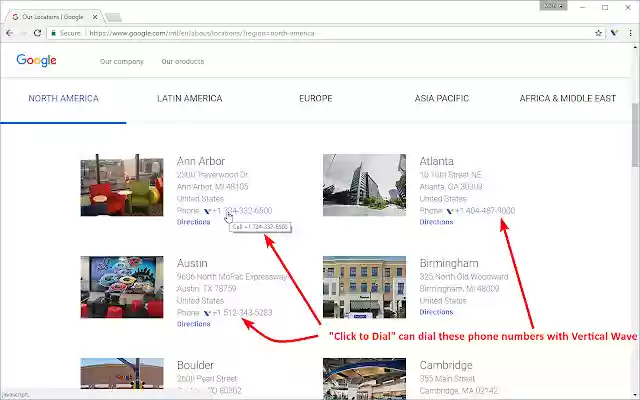
Task: Click the green Secure padlock icon
Action: tap(53, 33)
